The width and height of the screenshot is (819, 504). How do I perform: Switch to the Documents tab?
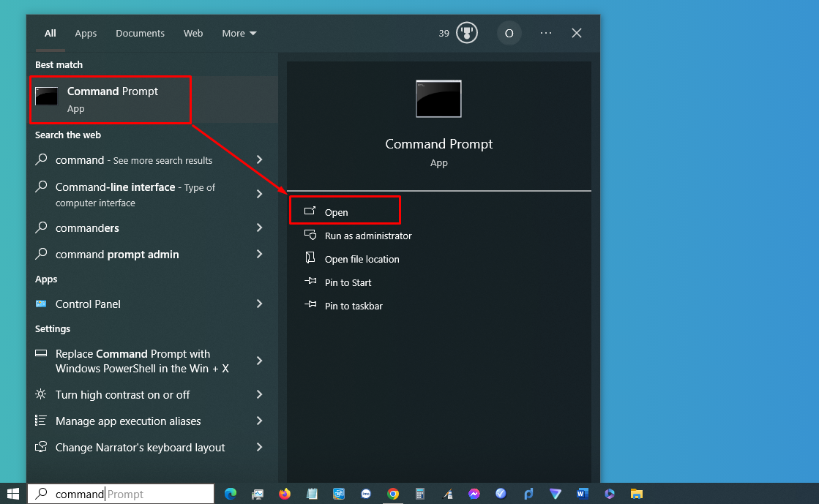tap(140, 33)
